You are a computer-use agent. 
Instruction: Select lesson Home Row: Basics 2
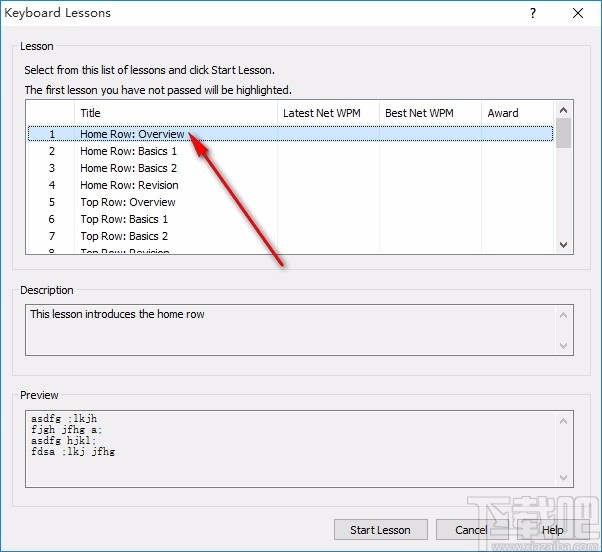tap(290, 168)
